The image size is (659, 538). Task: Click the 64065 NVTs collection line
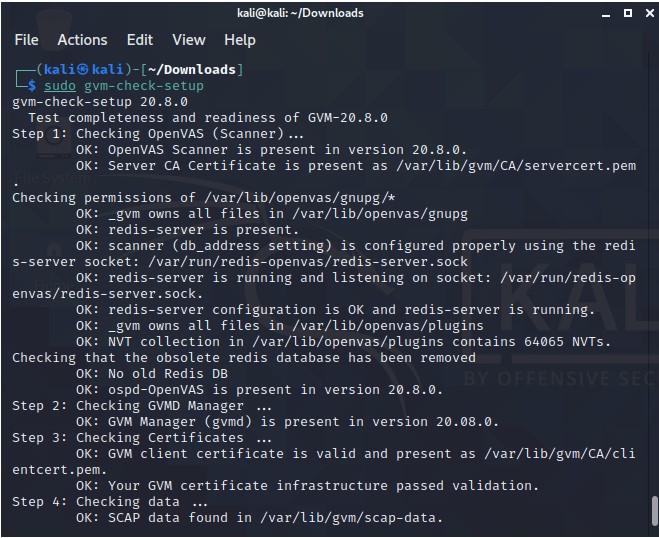click(343, 342)
